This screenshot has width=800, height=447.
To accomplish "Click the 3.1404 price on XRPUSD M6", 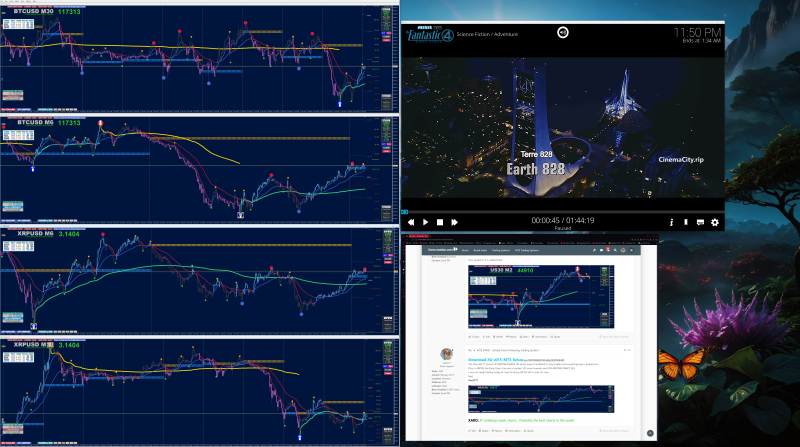I will pyautogui.click(x=69, y=234).
